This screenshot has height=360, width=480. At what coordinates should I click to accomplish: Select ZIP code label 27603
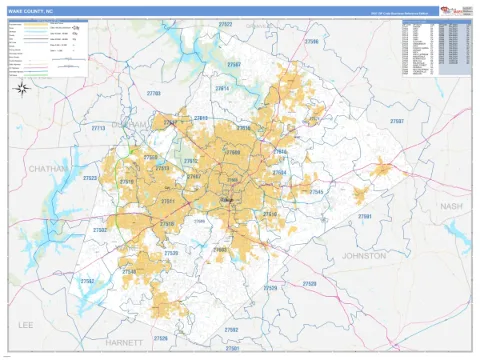pos(220,250)
